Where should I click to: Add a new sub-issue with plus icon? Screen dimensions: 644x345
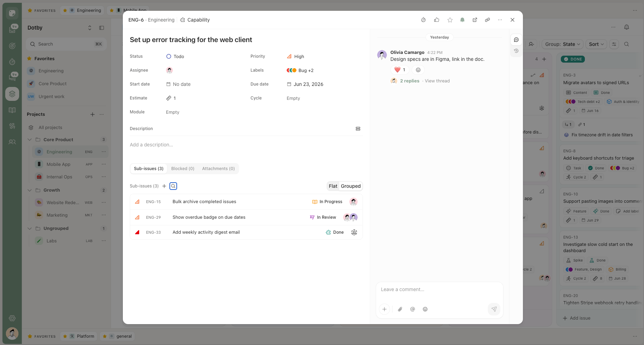tap(164, 186)
